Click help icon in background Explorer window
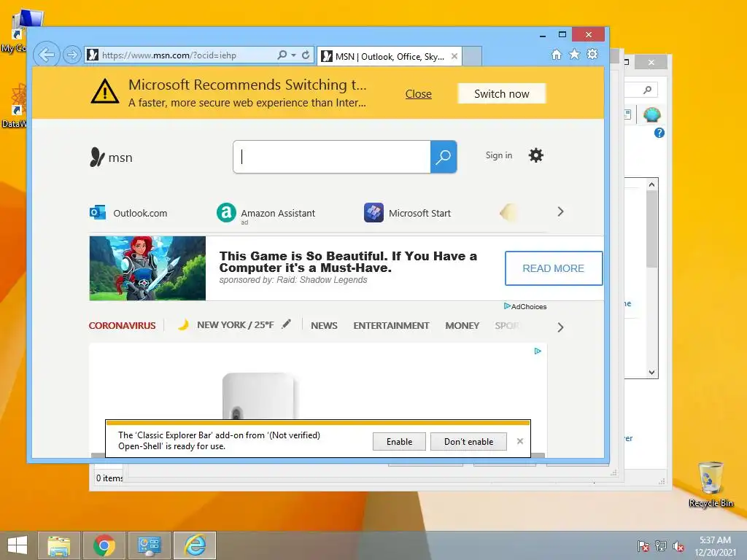This screenshot has width=747, height=560. coord(659,133)
